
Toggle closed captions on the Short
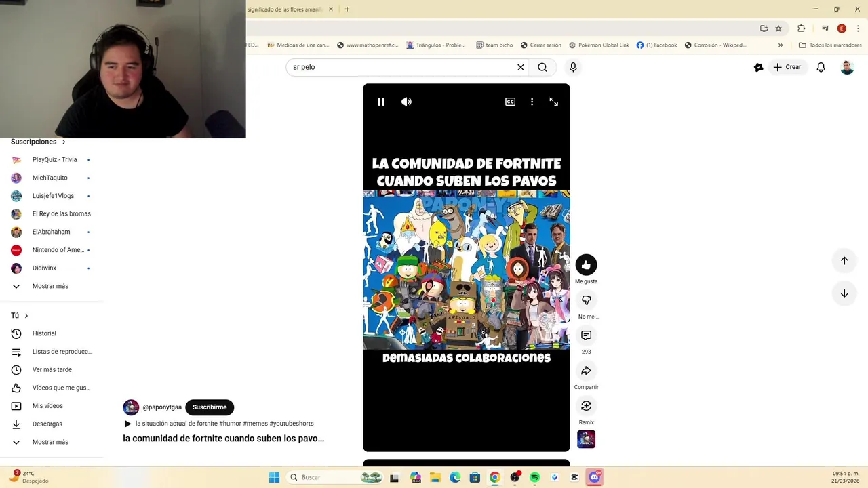(x=510, y=102)
